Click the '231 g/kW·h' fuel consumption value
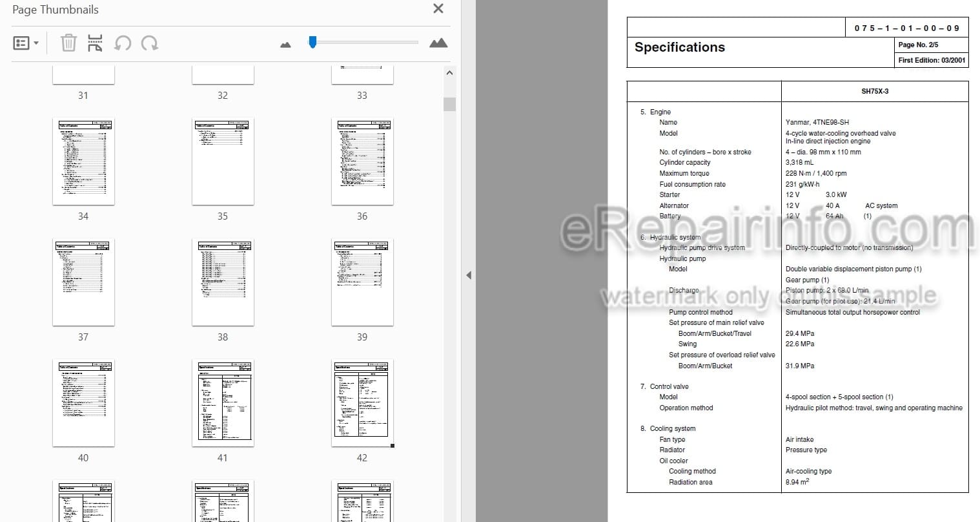 pos(802,184)
